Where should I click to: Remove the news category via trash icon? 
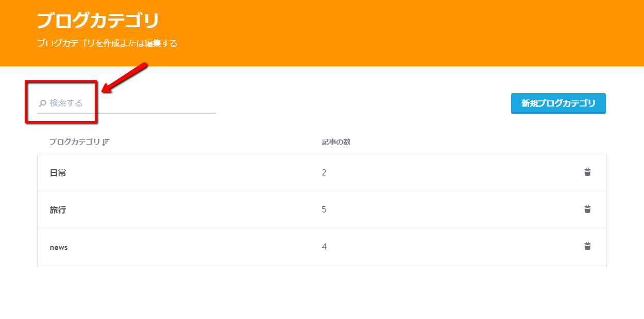[x=587, y=246]
